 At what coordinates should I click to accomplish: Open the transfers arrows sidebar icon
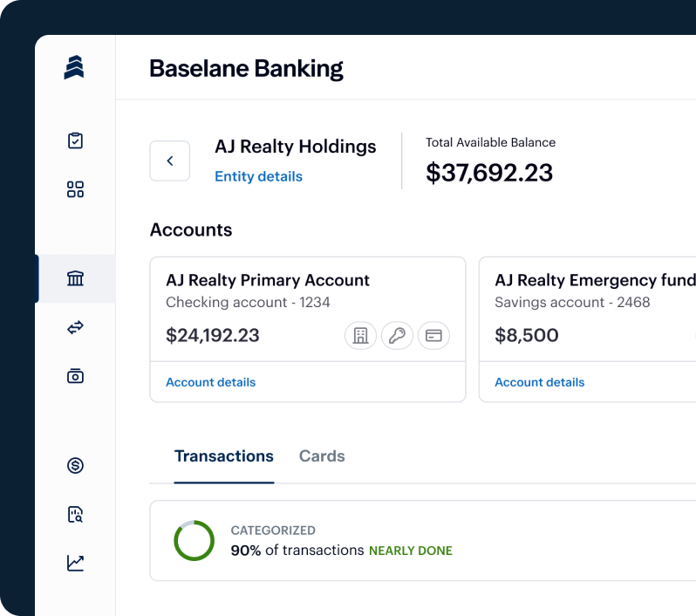[x=75, y=327]
